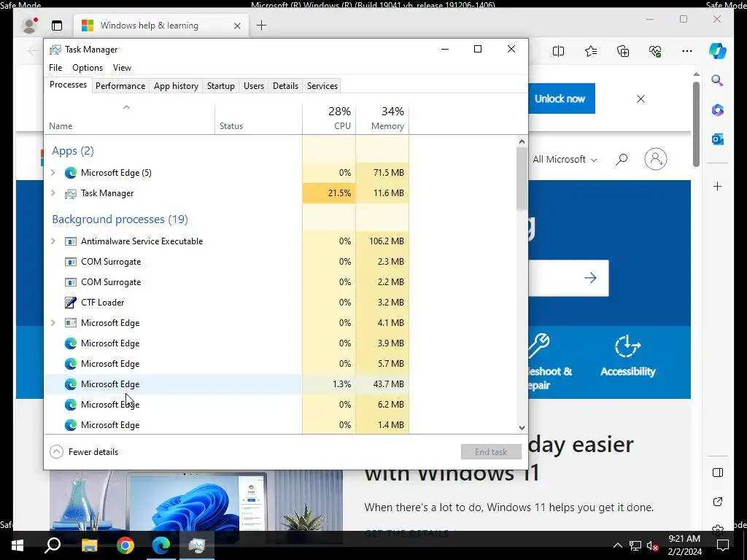The width and height of the screenshot is (747, 560).
Task: Open link in new window sidebar icon
Action: (718, 502)
